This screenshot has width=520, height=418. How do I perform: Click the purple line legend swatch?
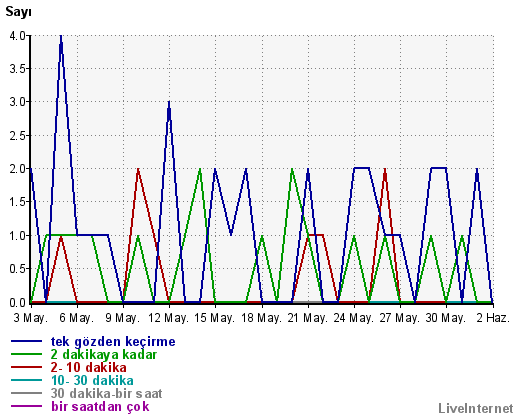26,406
